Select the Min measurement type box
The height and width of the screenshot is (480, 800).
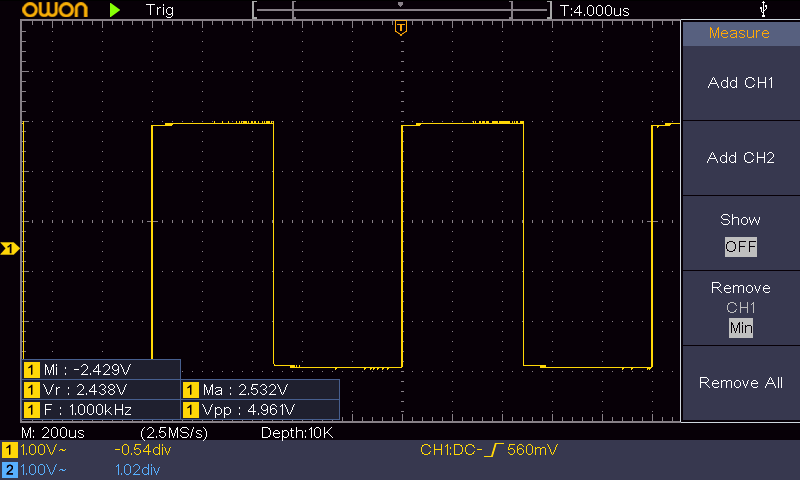point(740,327)
